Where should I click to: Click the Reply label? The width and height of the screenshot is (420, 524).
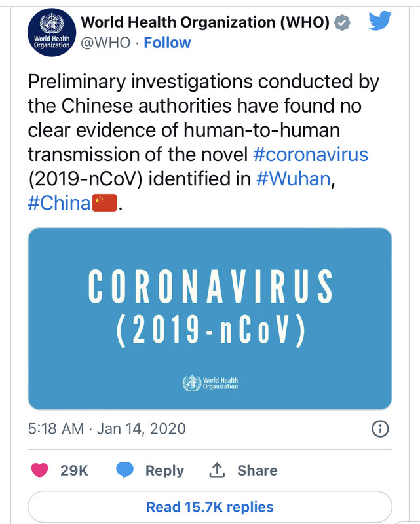(x=164, y=470)
